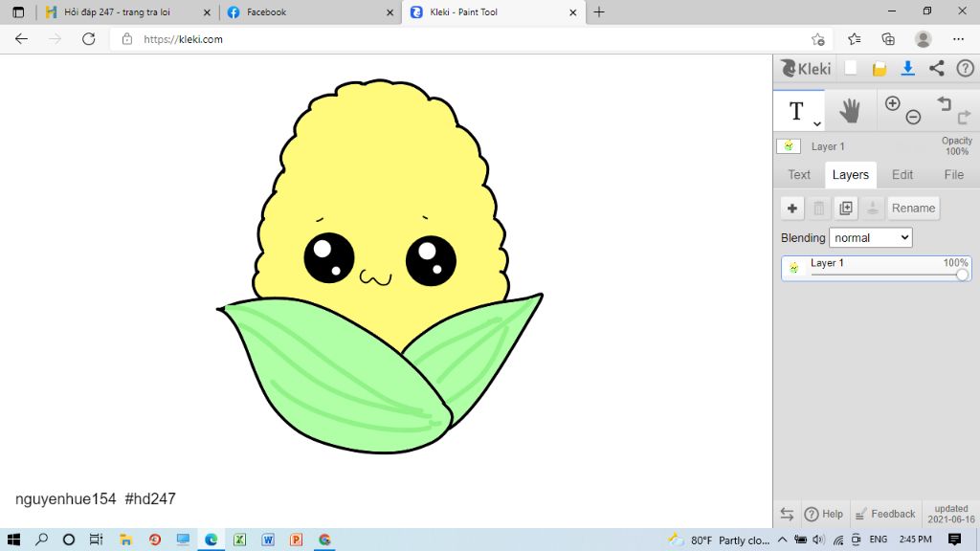Screen dimensions: 980x551
Task: Show hidden system tray icons
Action: coord(782,540)
